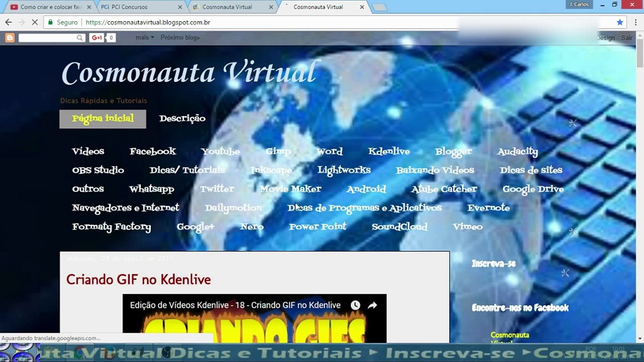Screen dimensions: 644x362
Task: Click the G+1 share button
Action: click(97, 38)
